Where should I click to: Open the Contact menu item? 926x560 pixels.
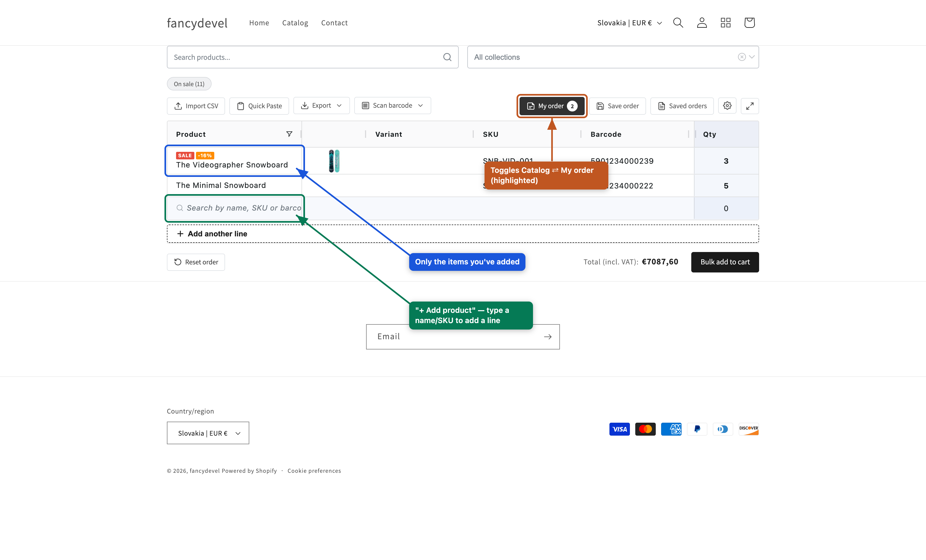(334, 23)
